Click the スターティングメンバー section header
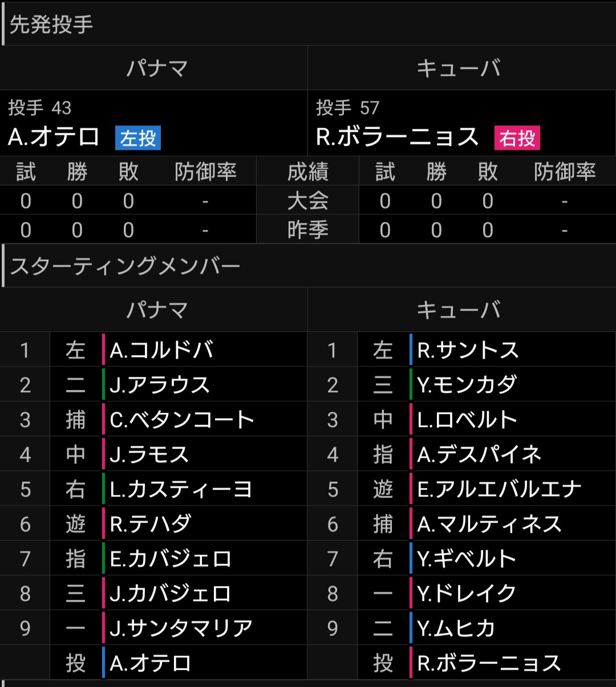 click(x=125, y=266)
